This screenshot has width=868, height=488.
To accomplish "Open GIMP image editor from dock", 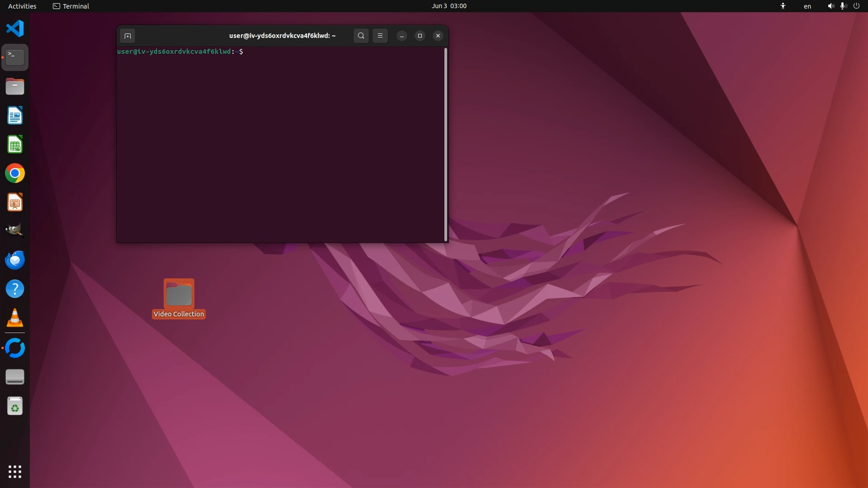I will coord(15,230).
